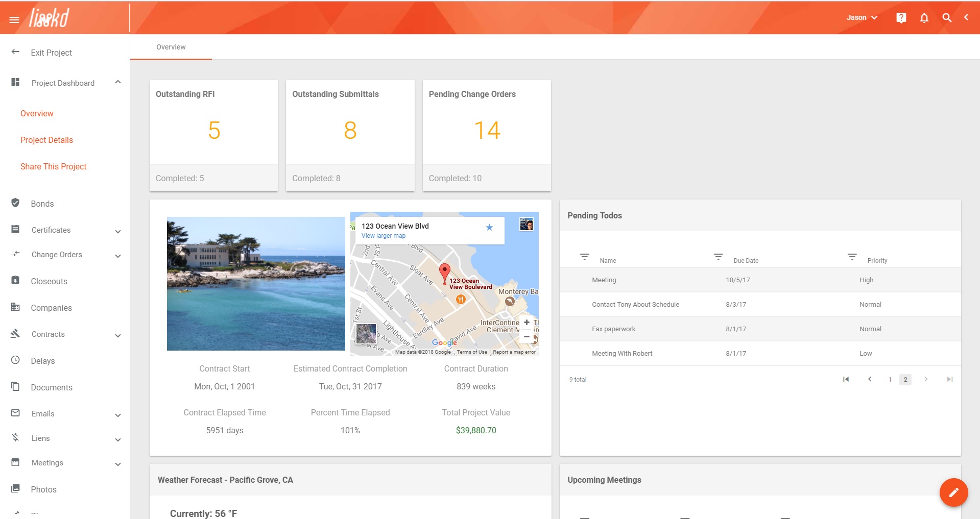
Task: Open the Fax paperwork todo
Action: (x=760, y=329)
